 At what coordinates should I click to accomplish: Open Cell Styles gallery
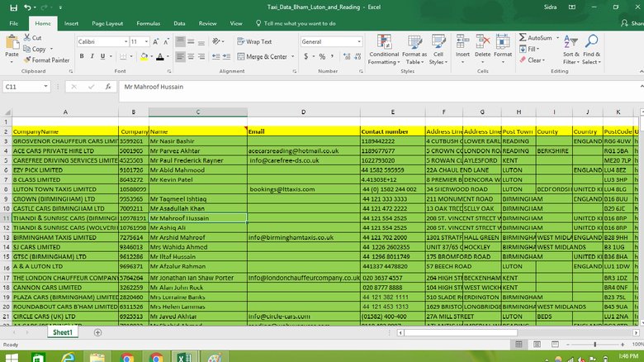[x=438, y=50]
